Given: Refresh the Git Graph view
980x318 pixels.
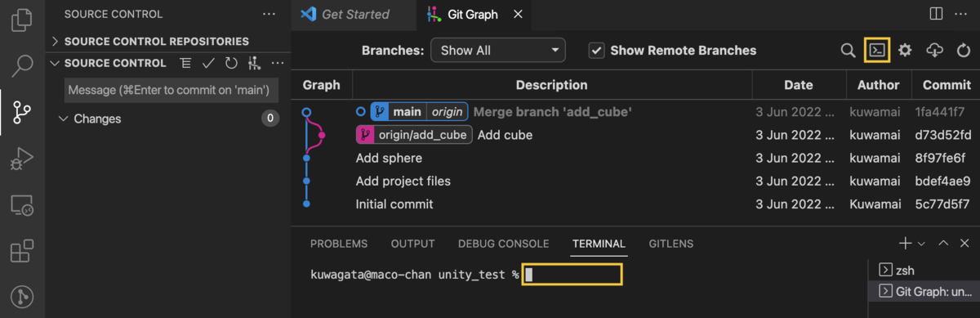Looking at the screenshot, I should click(961, 50).
